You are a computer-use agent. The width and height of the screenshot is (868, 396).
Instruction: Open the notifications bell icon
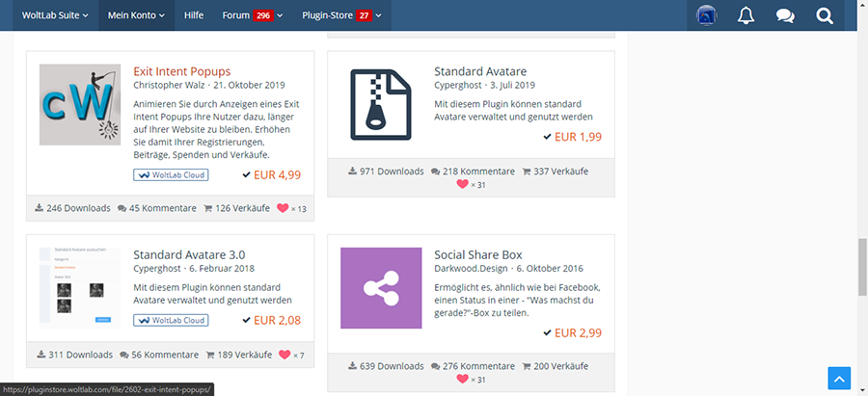pos(746,15)
